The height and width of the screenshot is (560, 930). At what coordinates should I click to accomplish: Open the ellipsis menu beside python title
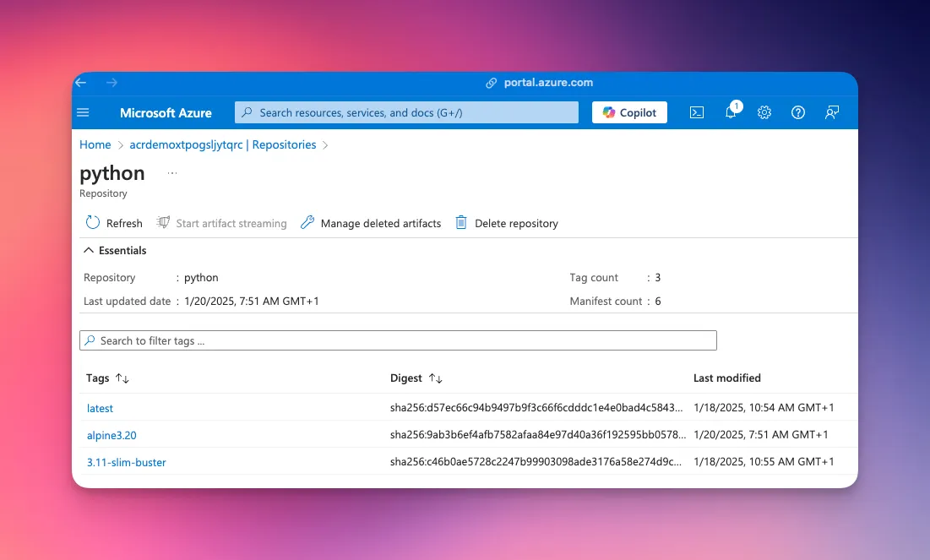click(172, 173)
